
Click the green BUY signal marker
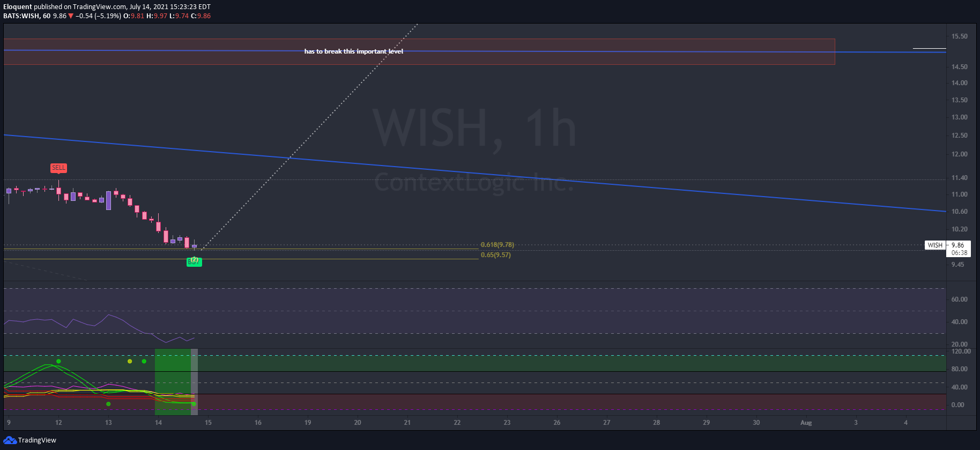pyautogui.click(x=194, y=262)
